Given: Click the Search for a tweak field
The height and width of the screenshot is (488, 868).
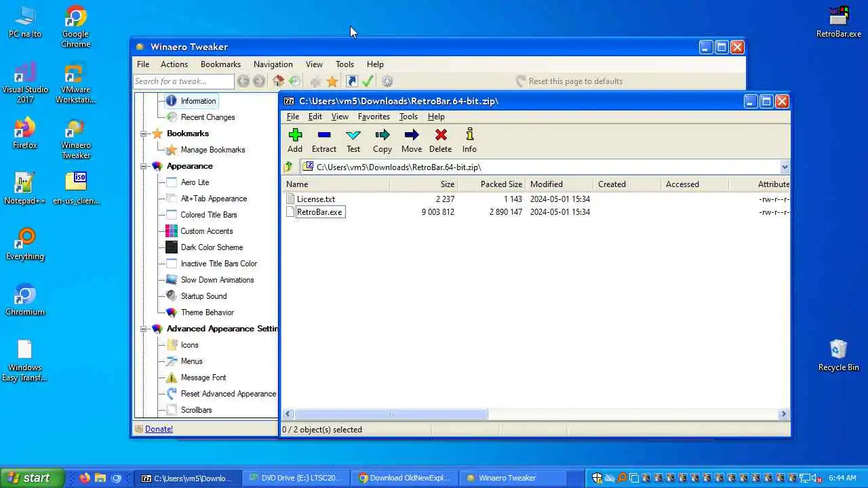Looking at the screenshot, I should 184,81.
